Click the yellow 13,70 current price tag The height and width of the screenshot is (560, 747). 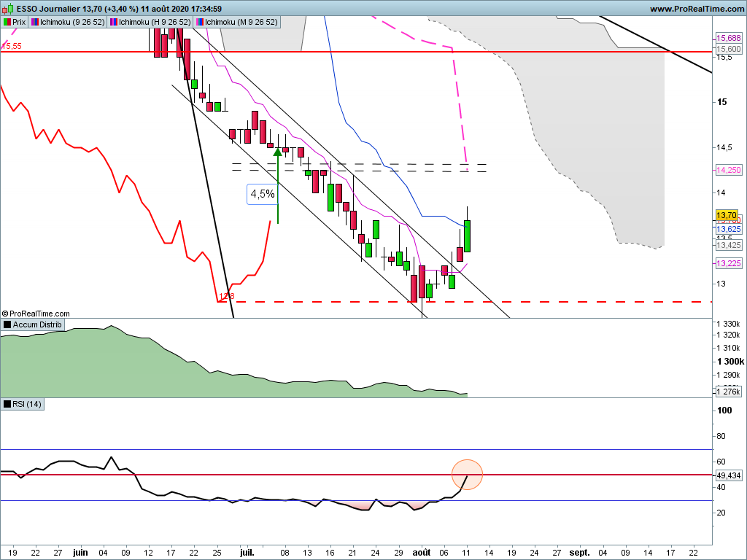[727, 215]
